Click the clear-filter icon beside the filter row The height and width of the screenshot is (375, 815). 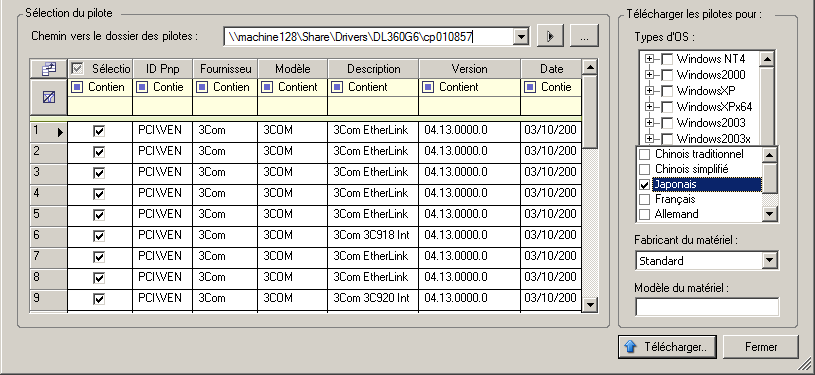tap(49, 97)
